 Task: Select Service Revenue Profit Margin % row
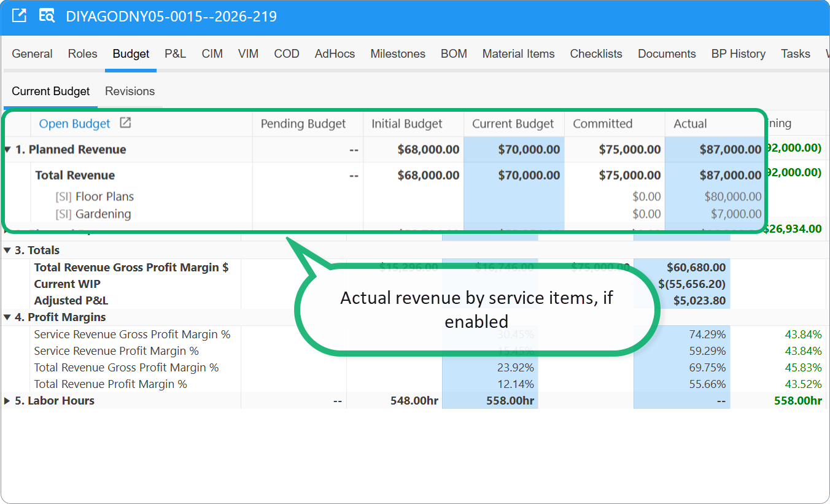point(117,351)
